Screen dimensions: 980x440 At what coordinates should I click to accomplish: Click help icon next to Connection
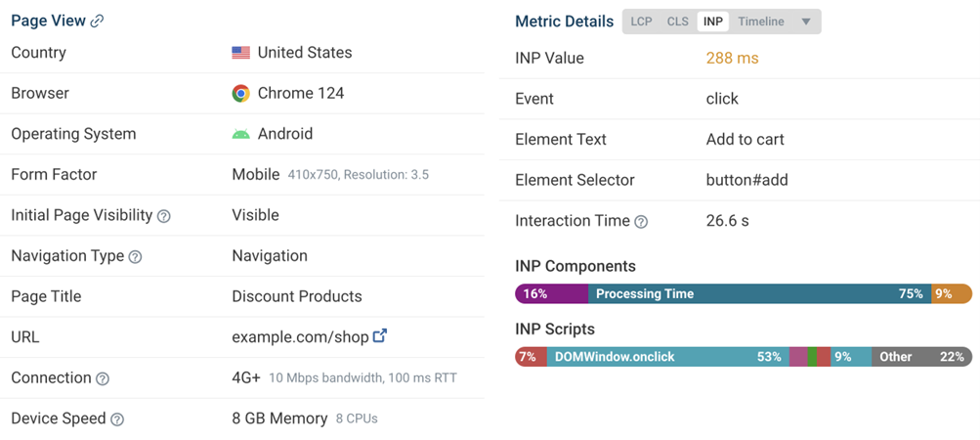tap(103, 378)
